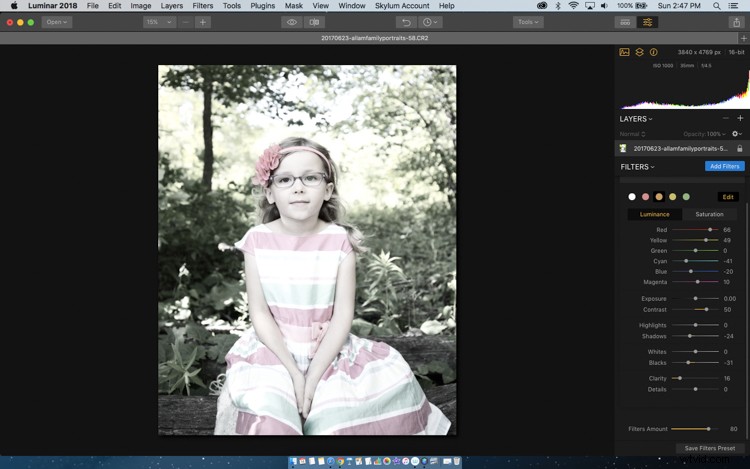Switch to the Luminance tab
Viewport: 750px width, 469px height.
click(655, 214)
